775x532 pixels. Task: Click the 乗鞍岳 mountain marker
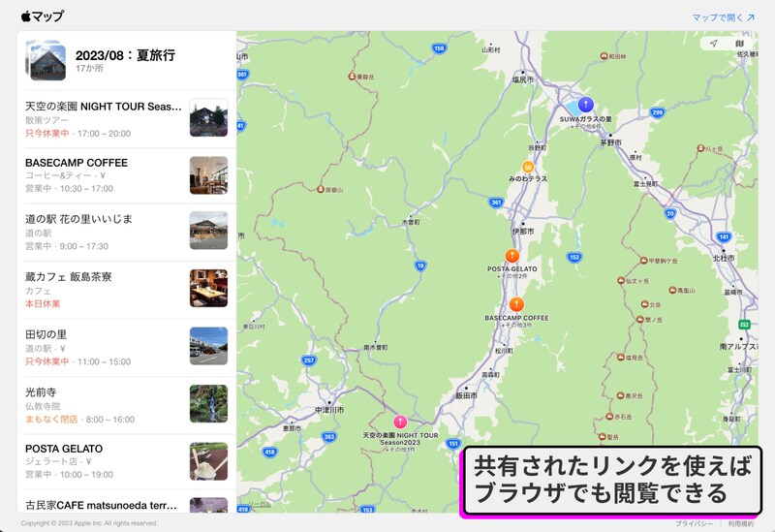[x=352, y=77]
